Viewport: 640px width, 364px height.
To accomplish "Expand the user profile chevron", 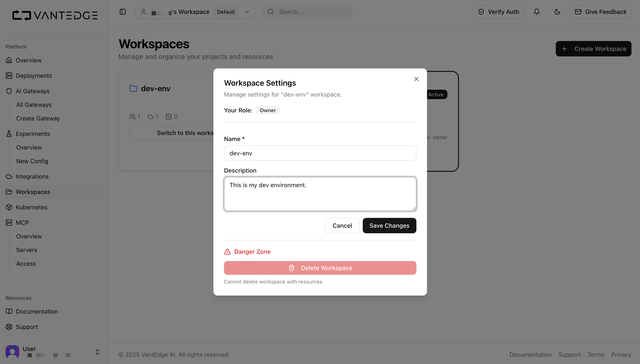I will tap(97, 352).
